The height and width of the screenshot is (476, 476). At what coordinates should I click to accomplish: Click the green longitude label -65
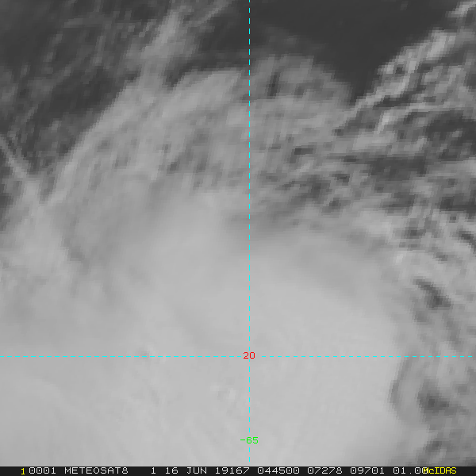click(x=249, y=440)
